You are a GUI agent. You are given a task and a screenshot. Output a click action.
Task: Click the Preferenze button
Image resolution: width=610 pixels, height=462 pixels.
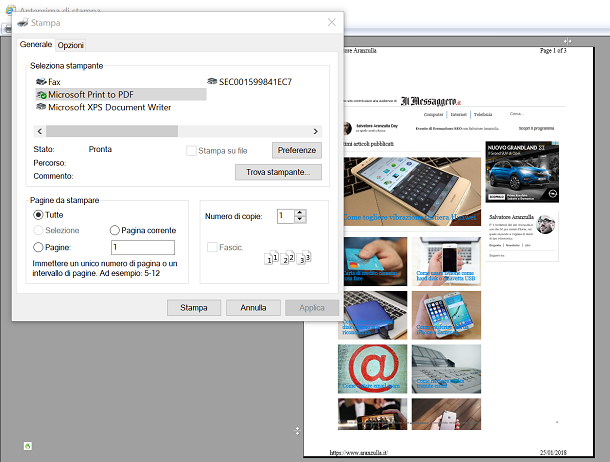(x=297, y=150)
